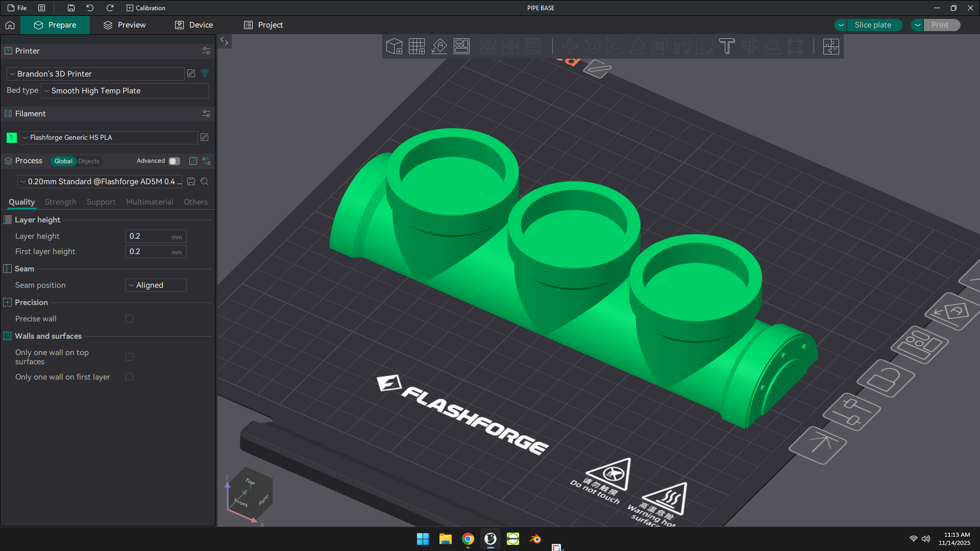The width and height of the screenshot is (980, 551).
Task: Open the File menu
Action: click(x=17, y=8)
